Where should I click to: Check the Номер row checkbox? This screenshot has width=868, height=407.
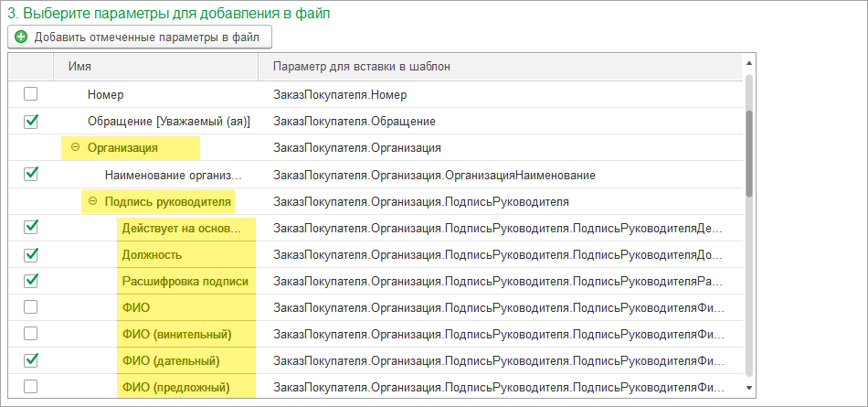pyautogui.click(x=31, y=93)
